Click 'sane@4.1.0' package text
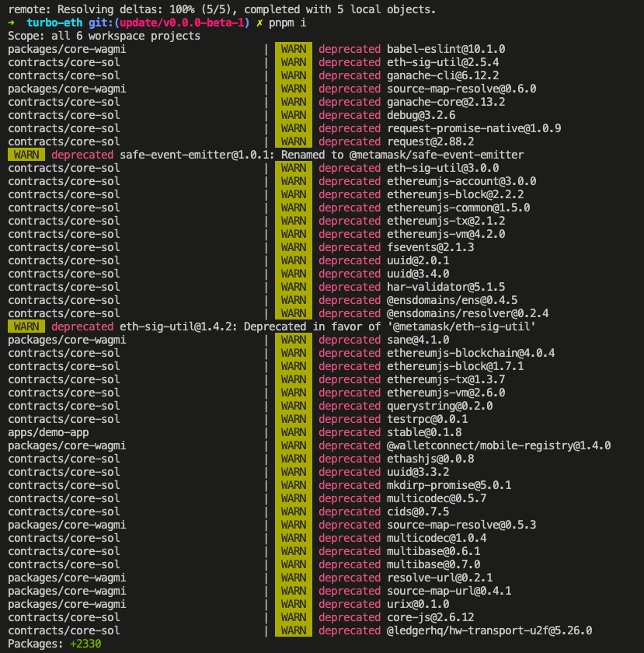 pyautogui.click(x=418, y=340)
